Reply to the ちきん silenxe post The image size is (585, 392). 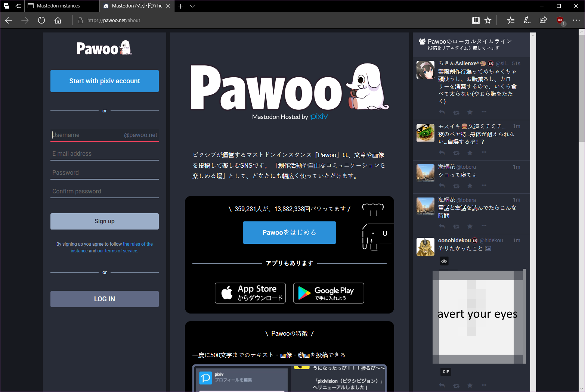tap(442, 112)
